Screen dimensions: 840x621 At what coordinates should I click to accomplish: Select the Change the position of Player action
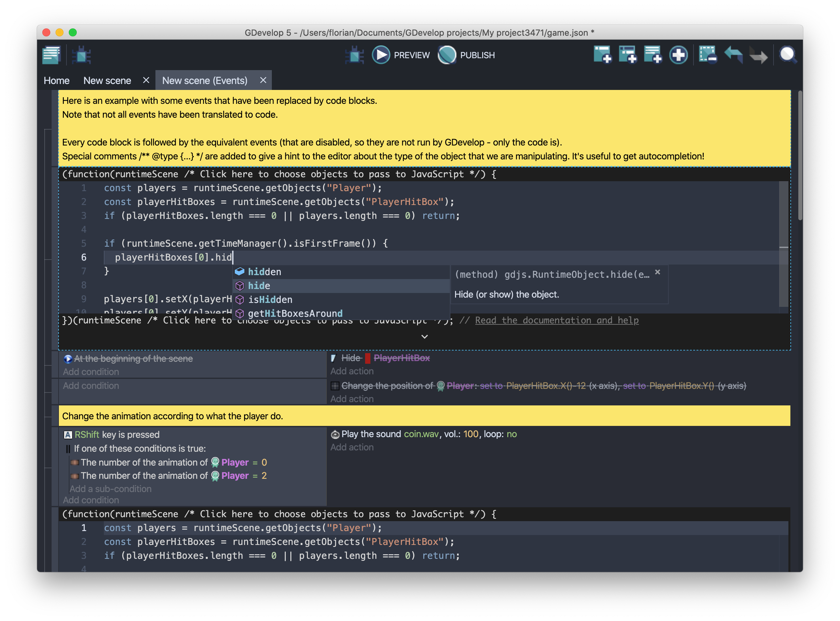coord(538,386)
